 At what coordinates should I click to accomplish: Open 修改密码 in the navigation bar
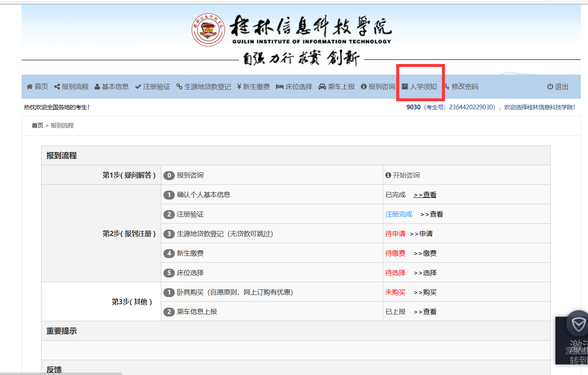(464, 87)
